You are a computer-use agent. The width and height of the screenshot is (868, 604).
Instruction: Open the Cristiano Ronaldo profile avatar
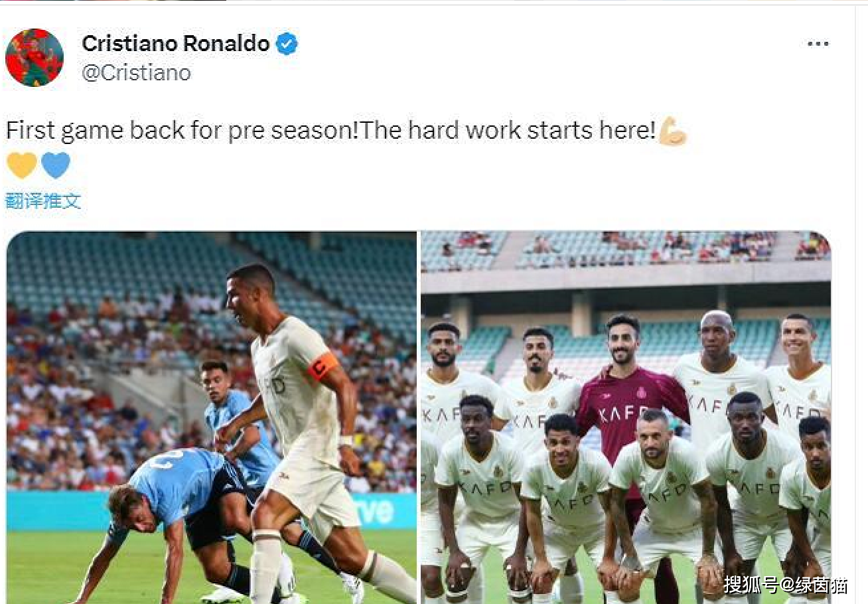point(35,58)
